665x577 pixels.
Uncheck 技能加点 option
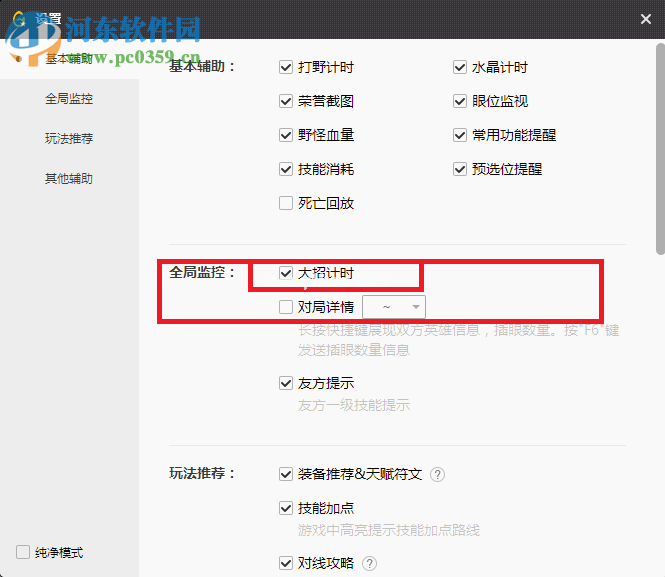(x=286, y=508)
